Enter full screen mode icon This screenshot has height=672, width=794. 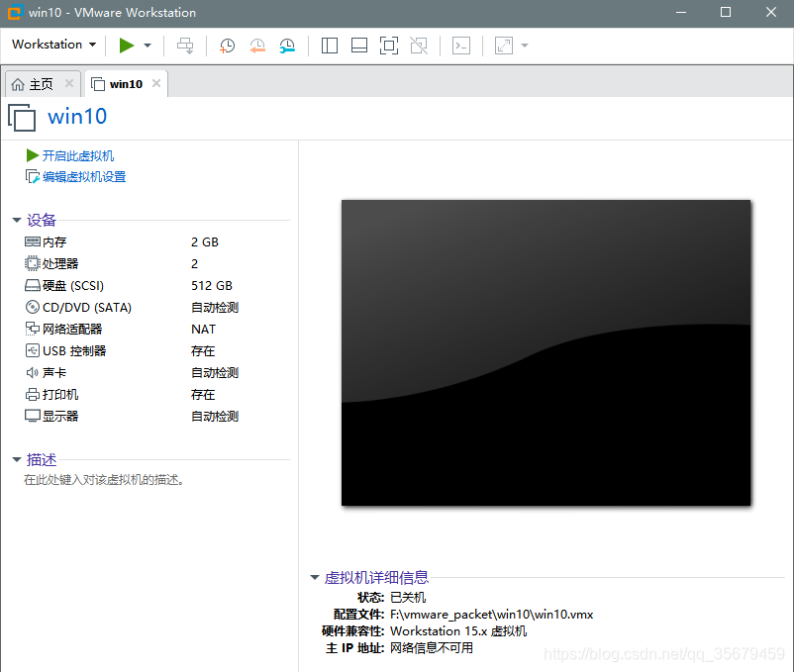tap(389, 46)
